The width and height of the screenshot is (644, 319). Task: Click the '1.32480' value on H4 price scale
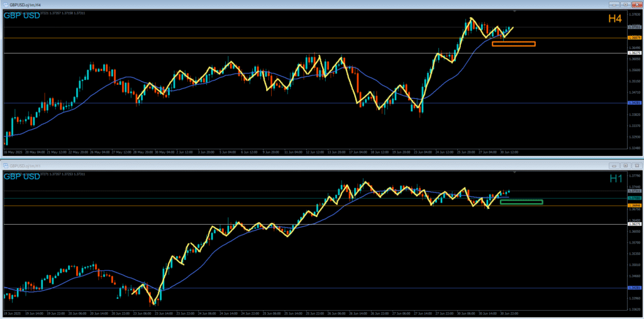pos(635,148)
